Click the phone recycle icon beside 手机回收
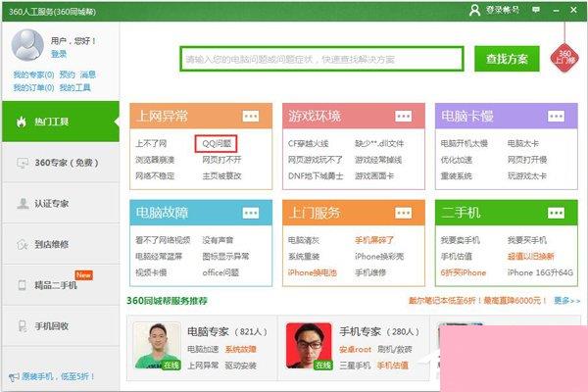The image size is (588, 392). click(23, 326)
